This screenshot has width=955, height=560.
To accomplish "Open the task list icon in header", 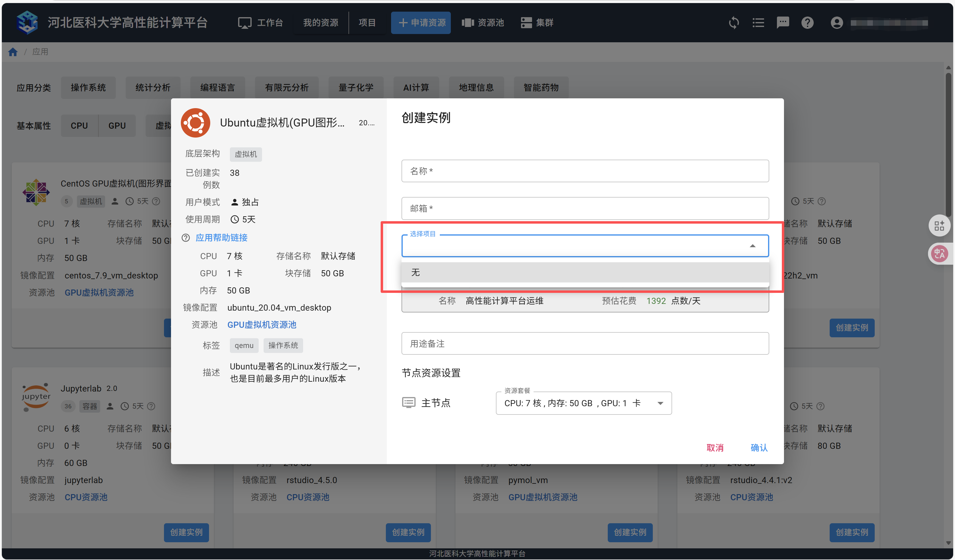I will 758,23.
